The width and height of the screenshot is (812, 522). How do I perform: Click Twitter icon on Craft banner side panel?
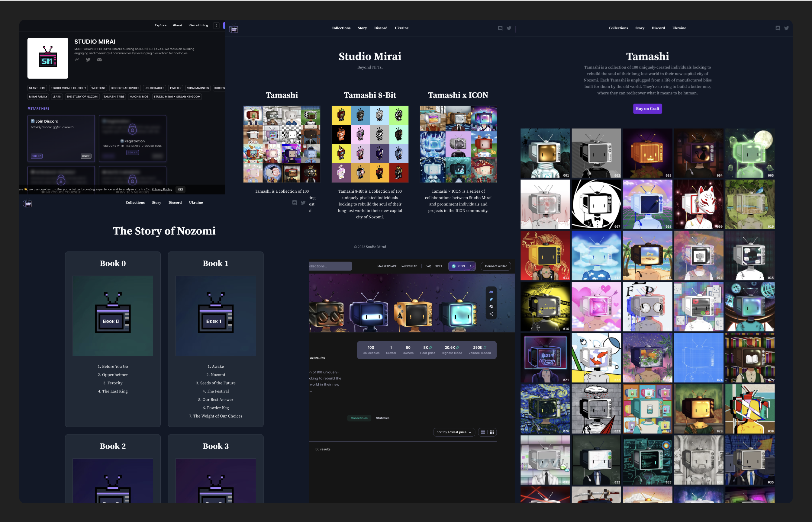click(491, 299)
